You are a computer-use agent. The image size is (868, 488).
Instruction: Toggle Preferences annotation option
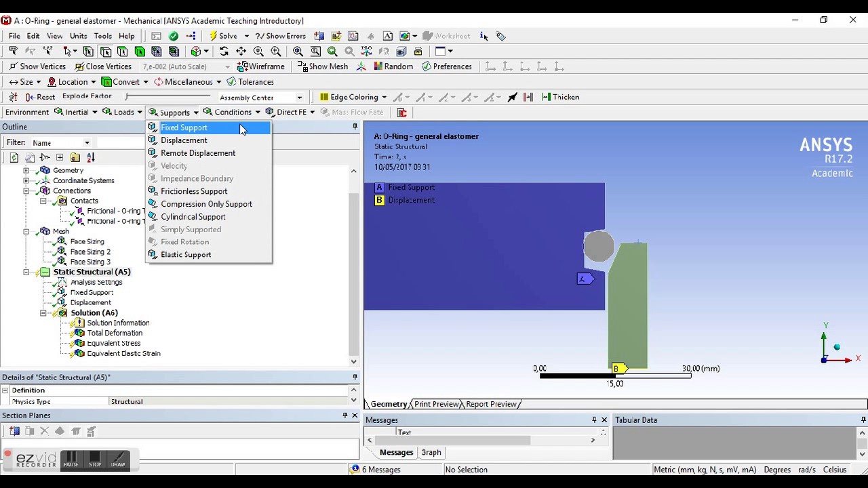click(447, 66)
